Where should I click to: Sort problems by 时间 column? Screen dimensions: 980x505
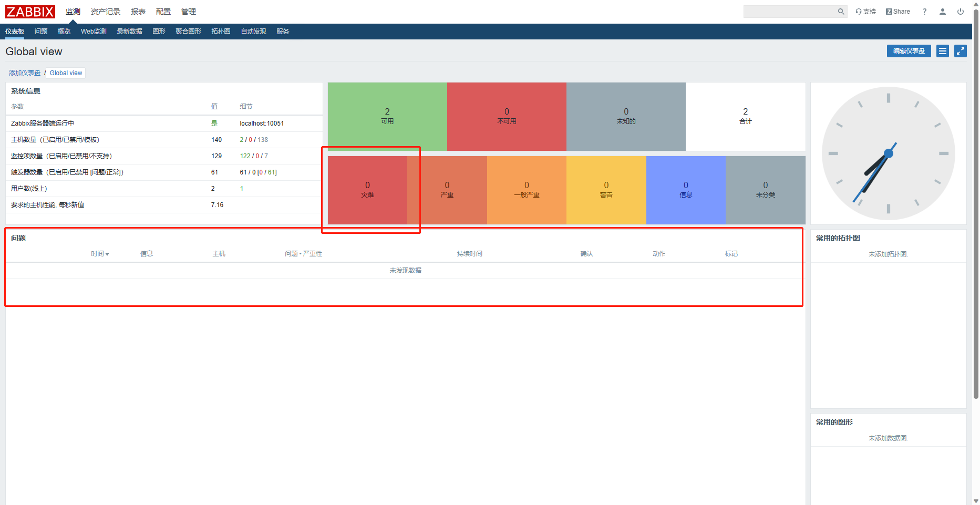pos(100,254)
